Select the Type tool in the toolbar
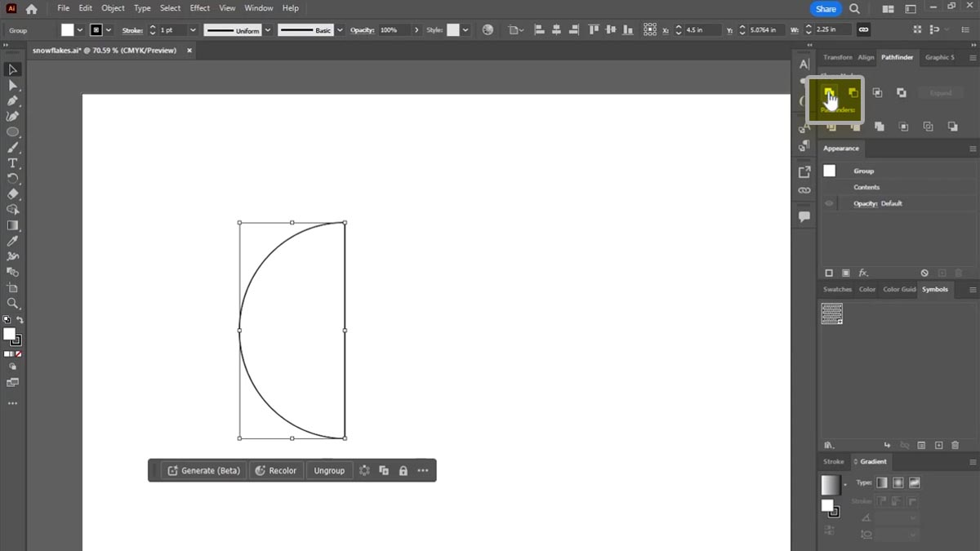 12,163
